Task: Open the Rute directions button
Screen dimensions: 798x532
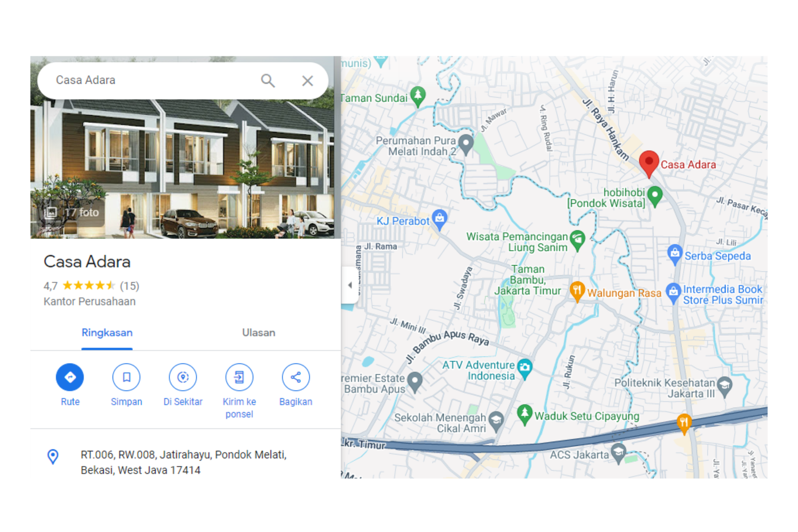Action: (70, 377)
